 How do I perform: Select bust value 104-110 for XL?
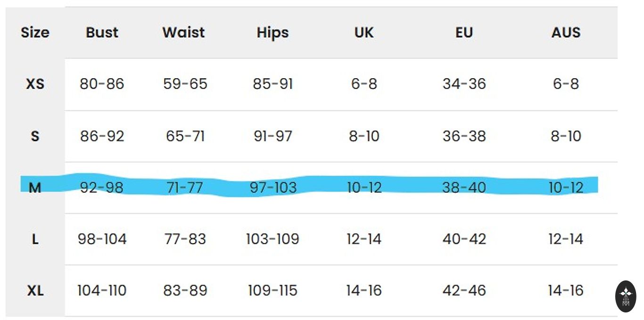pos(102,290)
